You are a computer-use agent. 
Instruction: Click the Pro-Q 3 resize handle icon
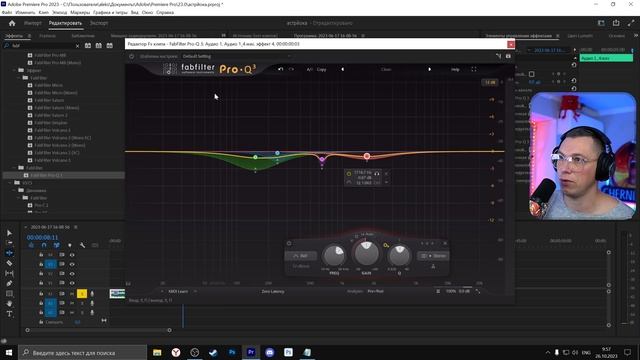coord(478,291)
